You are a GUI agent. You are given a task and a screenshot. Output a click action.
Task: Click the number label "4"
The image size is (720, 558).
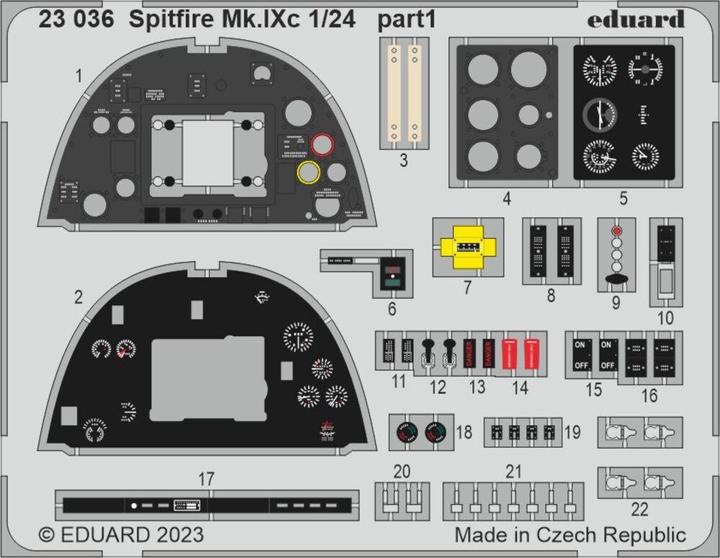(507, 198)
